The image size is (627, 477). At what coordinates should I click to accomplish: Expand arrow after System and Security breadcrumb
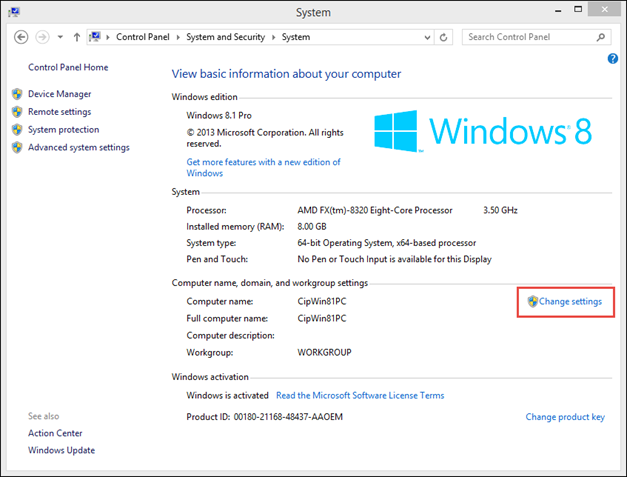click(274, 37)
